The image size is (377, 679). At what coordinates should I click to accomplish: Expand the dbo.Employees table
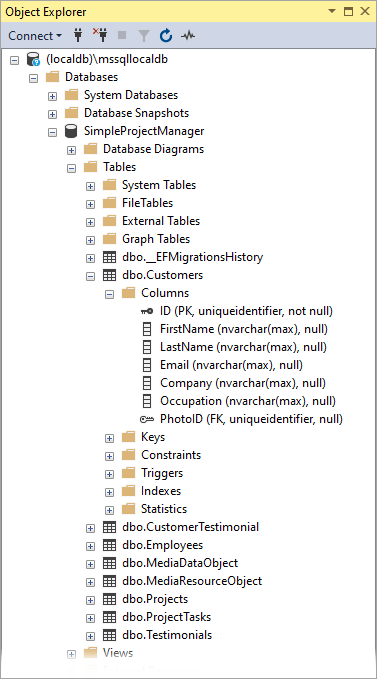[90, 546]
